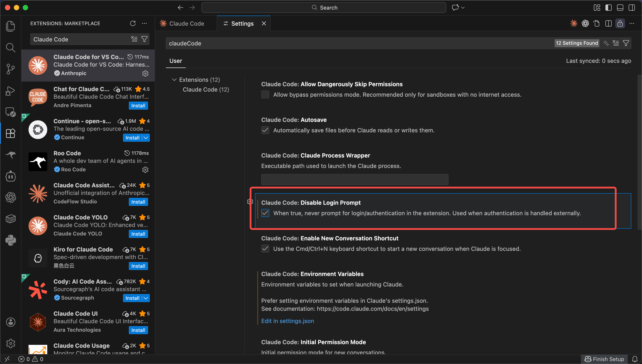The width and height of the screenshot is (642, 364).
Task: Open the ChatGPT icon in the activity bar
Action: tap(10, 198)
